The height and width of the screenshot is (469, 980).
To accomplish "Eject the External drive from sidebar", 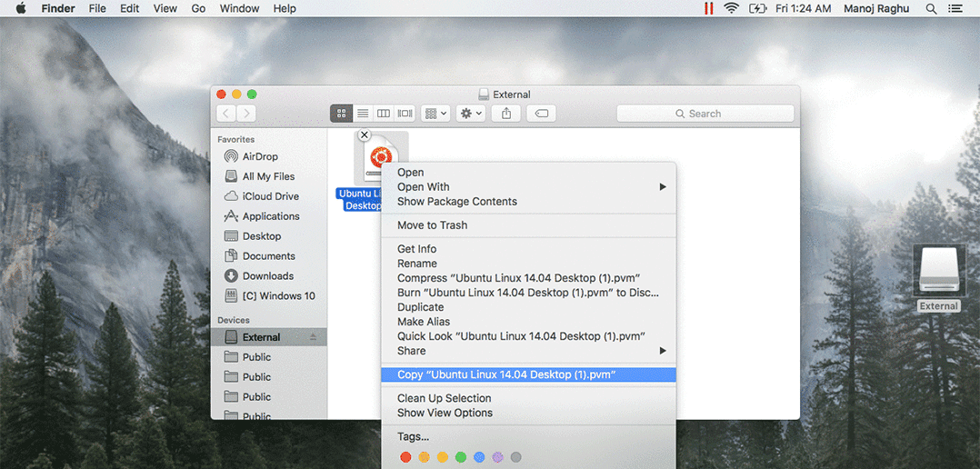I will (313, 337).
